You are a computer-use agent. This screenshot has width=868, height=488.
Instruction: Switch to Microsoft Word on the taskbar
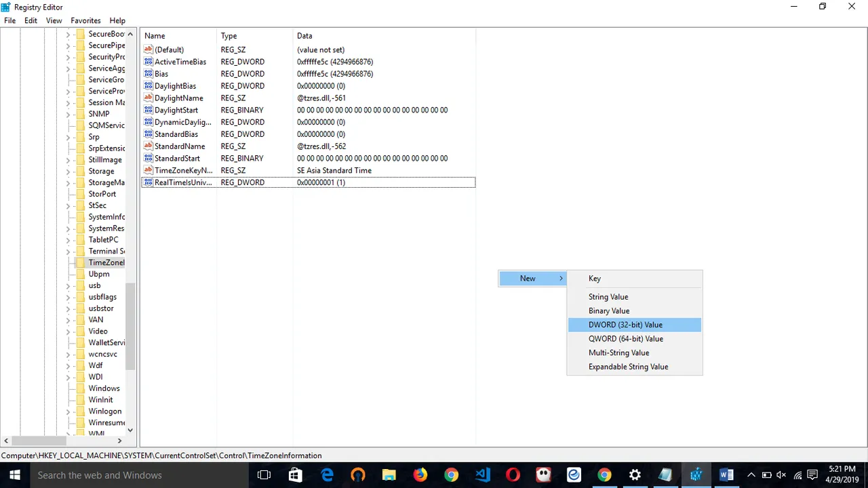tap(726, 475)
